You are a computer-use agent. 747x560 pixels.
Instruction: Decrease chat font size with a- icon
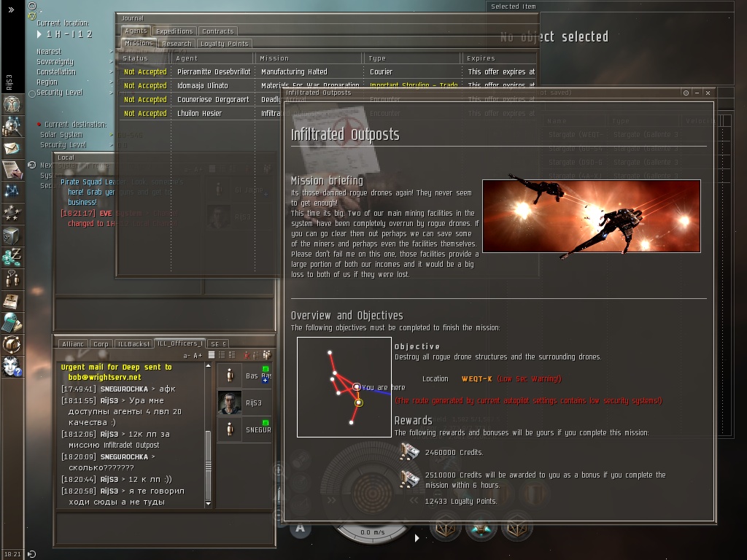coord(187,355)
